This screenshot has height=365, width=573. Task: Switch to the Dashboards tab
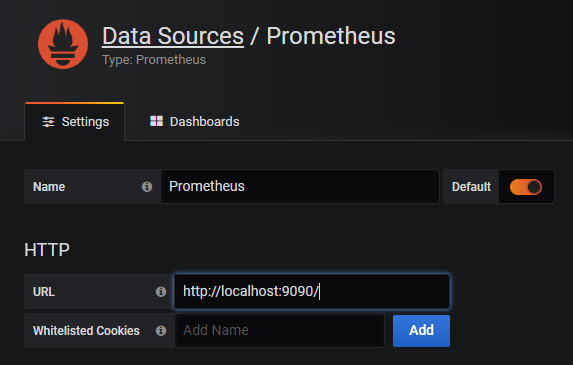click(x=194, y=122)
